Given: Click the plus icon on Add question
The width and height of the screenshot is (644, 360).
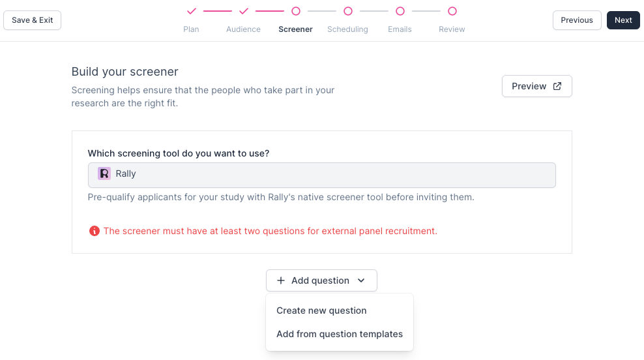Looking at the screenshot, I should click(x=281, y=280).
